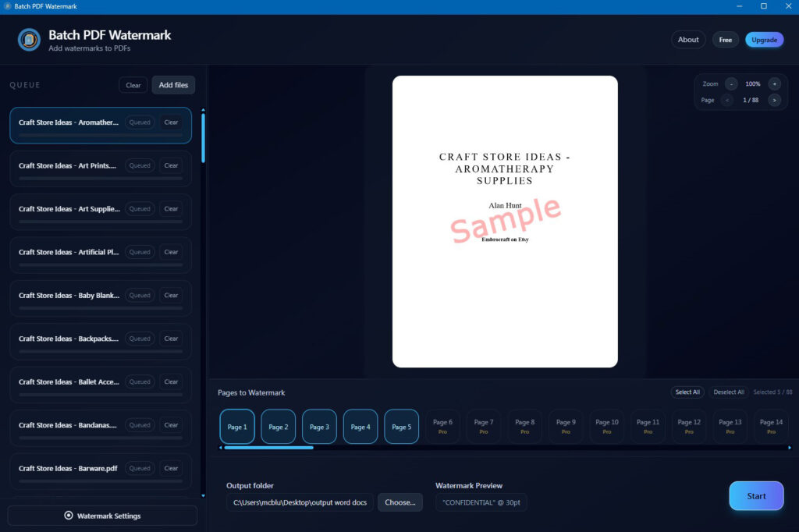Open Watermark Settings
This screenshot has height=532, width=799.
(x=102, y=516)
